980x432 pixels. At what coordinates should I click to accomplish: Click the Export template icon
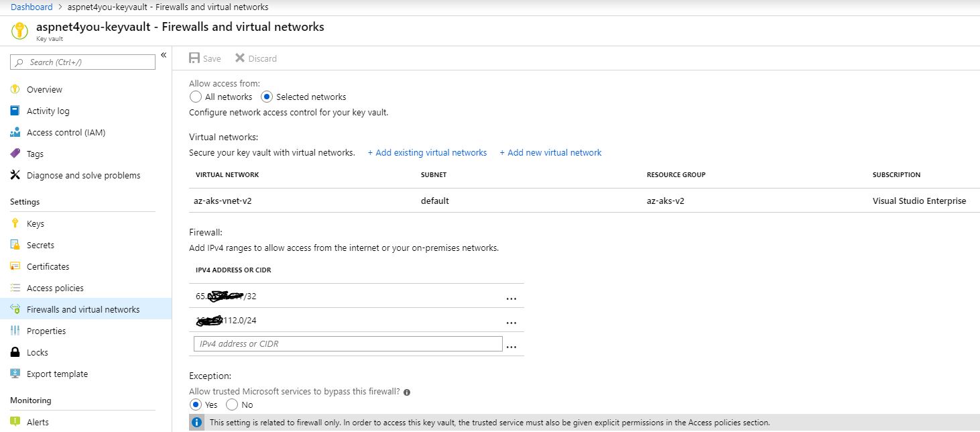[15, 374]
